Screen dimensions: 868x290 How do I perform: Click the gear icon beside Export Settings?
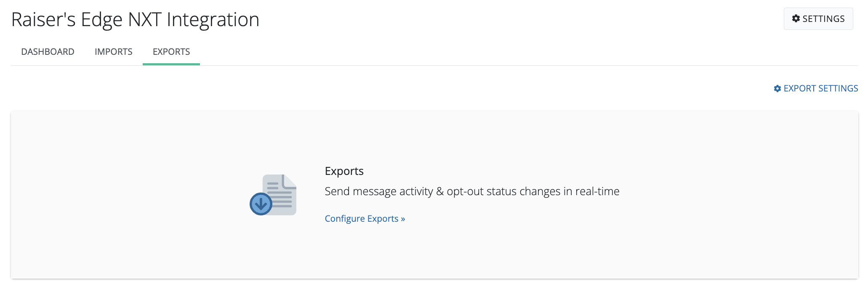pyautogui.click(x=777, y=89)
